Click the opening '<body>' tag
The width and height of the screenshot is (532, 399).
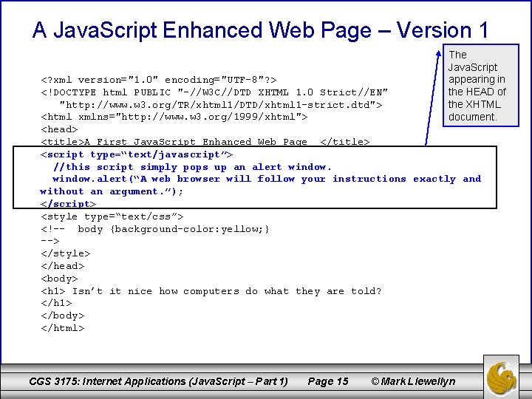(x=59, y=279)
